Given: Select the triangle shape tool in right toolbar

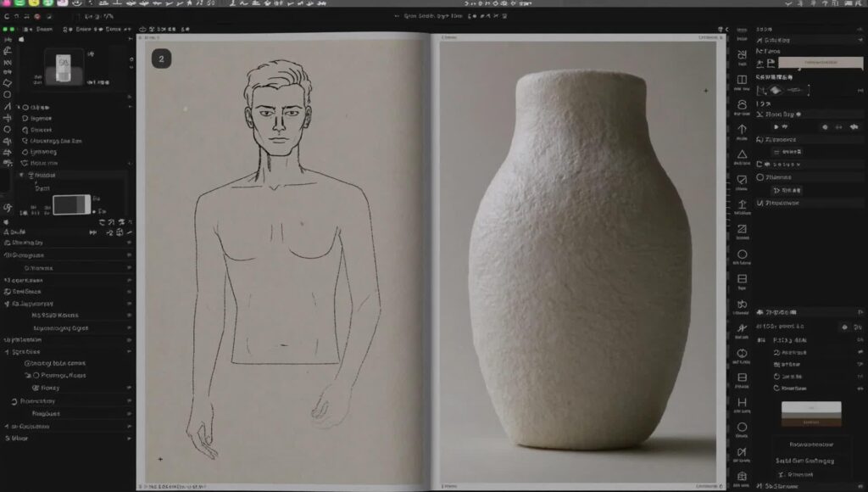Looking at the screenshot, I should [x=742, y=154].
